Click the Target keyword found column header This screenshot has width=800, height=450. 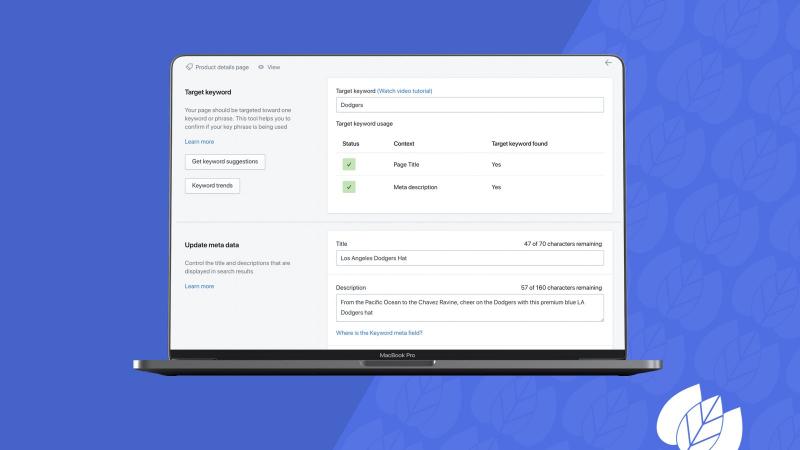519,144
